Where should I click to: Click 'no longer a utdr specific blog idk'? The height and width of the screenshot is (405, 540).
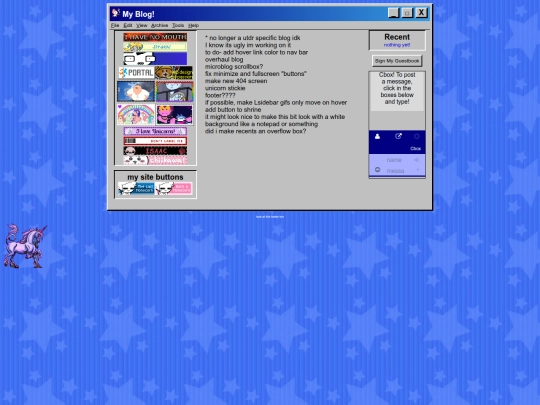point(255,38)
